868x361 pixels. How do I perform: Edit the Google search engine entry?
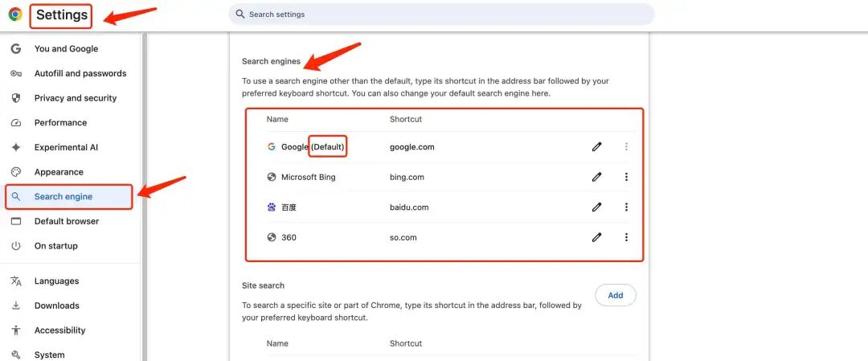pyautogui.click(x=596, y=146)
